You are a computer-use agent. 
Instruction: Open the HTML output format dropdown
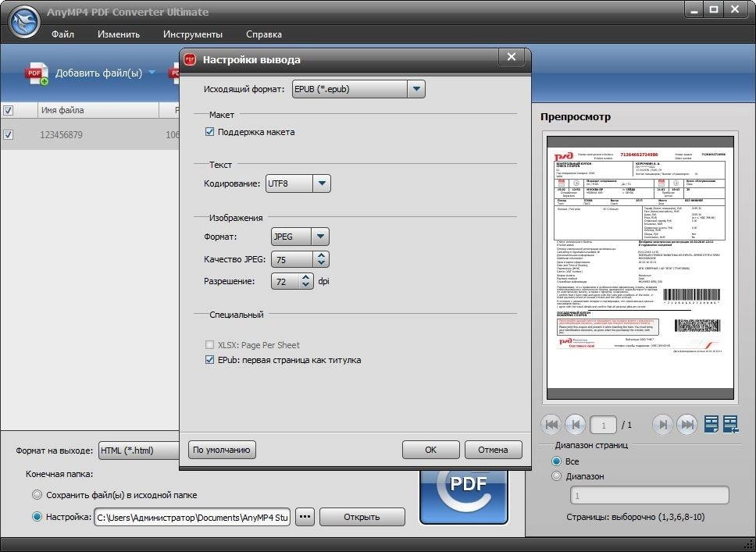139,451
